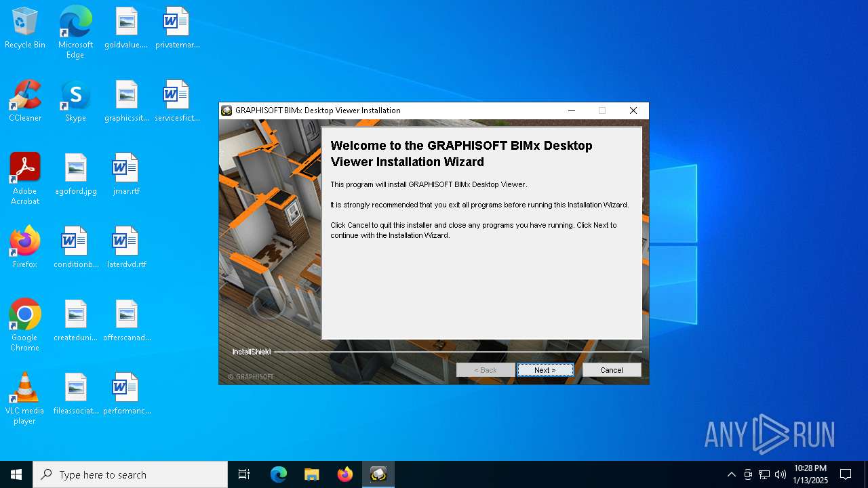Minimize the BIMx installer window
The height and width of the screenshot is (488, 868).
pos(571,110)
